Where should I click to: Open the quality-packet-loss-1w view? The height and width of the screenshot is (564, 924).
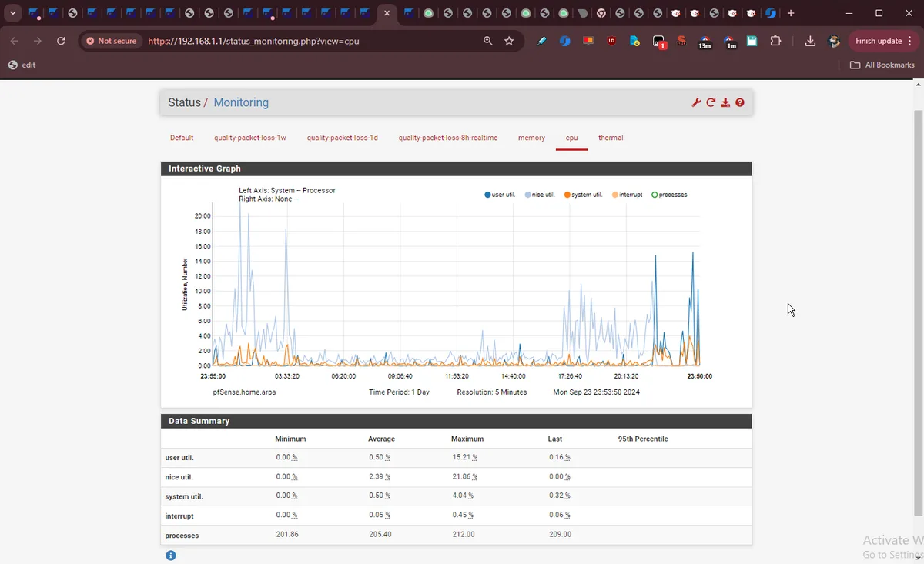click(x=250, y=138)
